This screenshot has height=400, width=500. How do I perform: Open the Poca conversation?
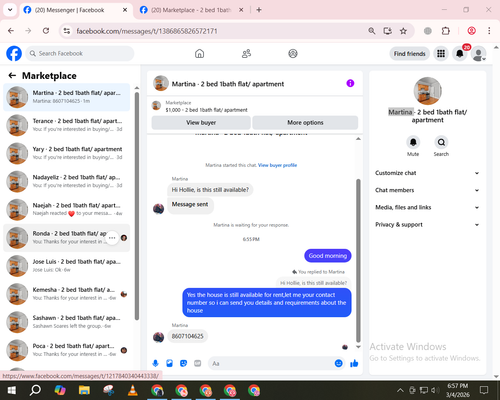[67, 350]
